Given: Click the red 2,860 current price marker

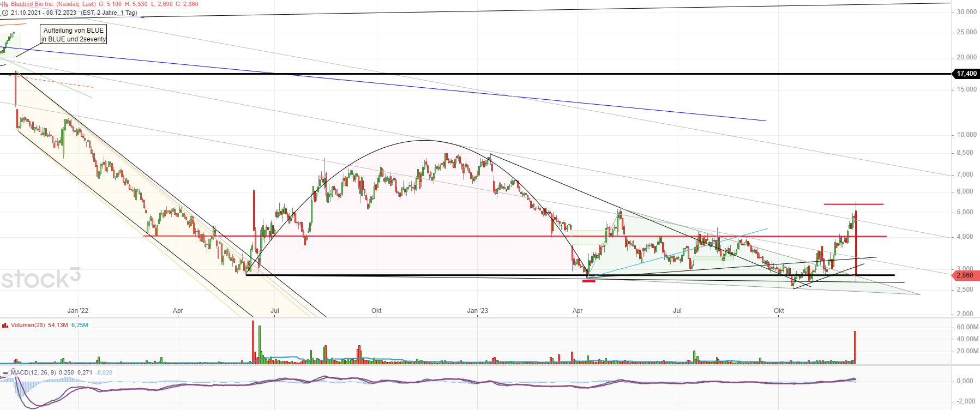Looking at the screenshot, I should tap(965, 275).
